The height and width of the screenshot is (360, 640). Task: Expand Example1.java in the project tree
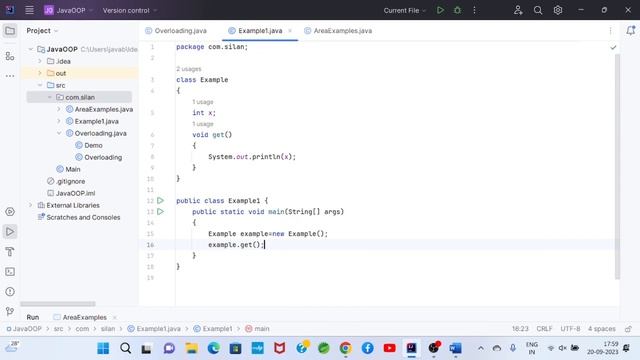[59, 121]
